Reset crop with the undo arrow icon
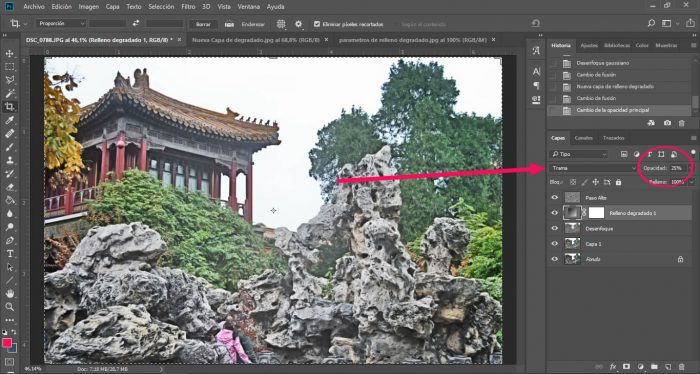Viewport: 700px width, 374px height. [x=536, y=23]
